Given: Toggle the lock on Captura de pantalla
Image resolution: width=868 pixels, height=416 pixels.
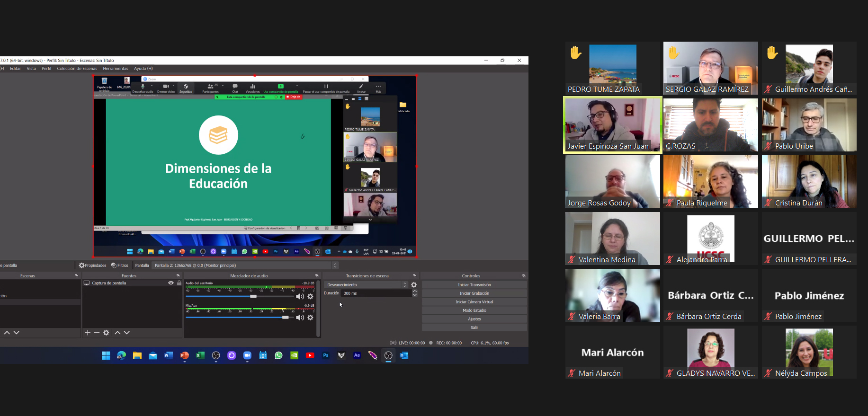Looking at the screenshot, I should pos(179,283).
